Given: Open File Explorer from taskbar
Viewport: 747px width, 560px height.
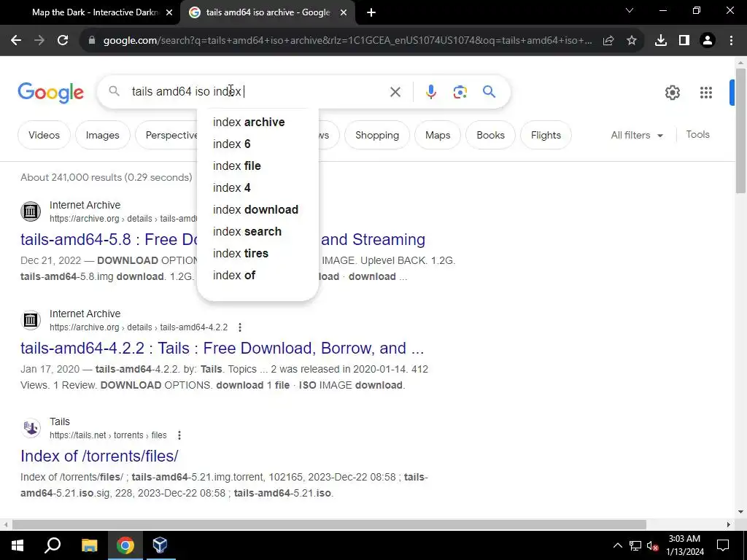Looking at the screenshot, I should (x=89, y=545).
